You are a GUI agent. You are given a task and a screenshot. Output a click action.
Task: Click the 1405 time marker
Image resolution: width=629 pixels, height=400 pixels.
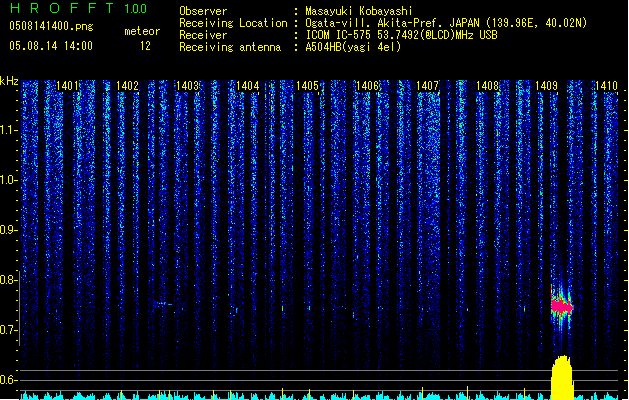(x=307, y=86)
